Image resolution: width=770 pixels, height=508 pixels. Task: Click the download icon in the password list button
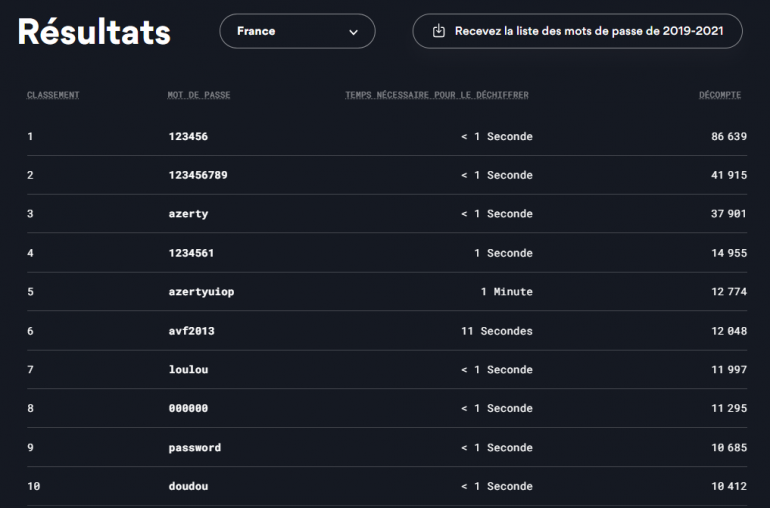tap(438, 31)
